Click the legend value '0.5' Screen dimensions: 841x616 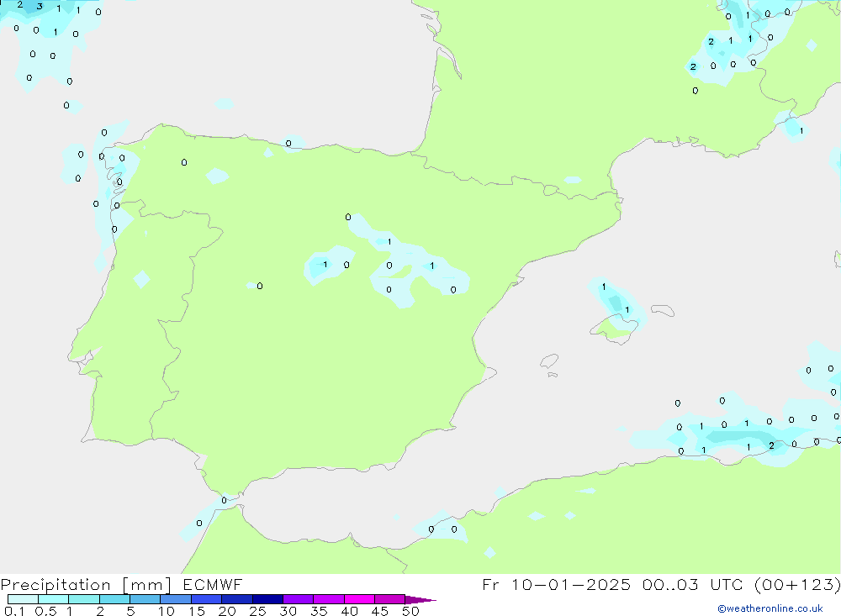coord(45,611)
